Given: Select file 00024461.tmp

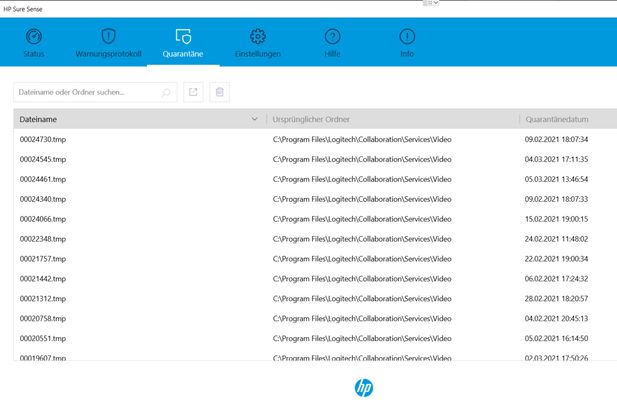Looking at the screenshot, I should click(x=43, y=179).
